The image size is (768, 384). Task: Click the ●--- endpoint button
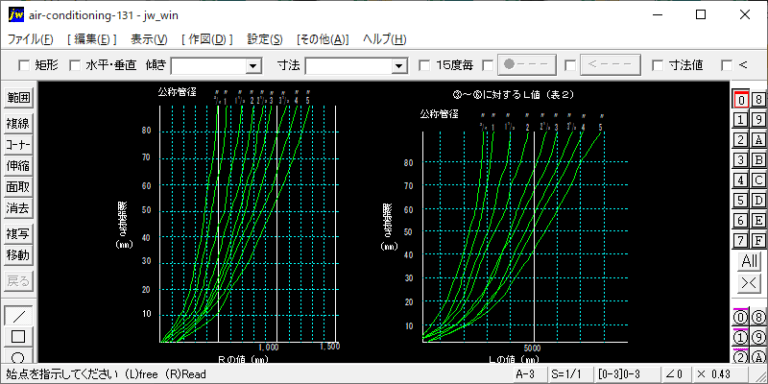[x=527, y=65]
